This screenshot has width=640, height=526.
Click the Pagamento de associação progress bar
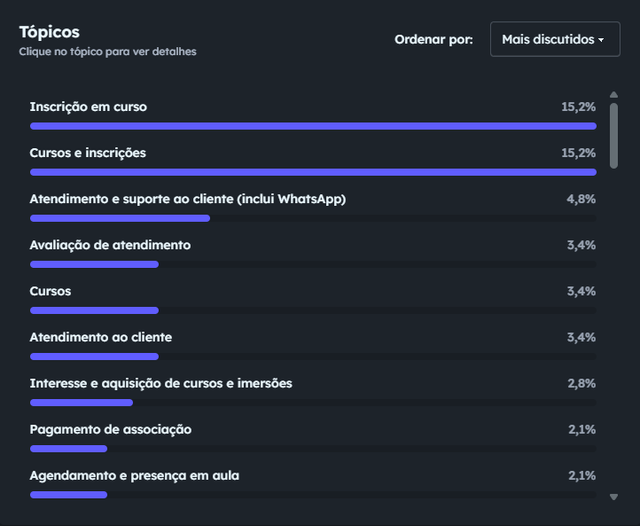[313, 449]
